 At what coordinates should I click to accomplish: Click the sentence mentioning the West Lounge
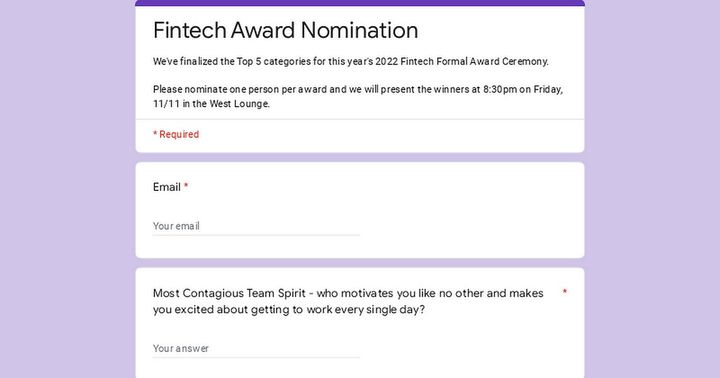(x=358, y=96)
